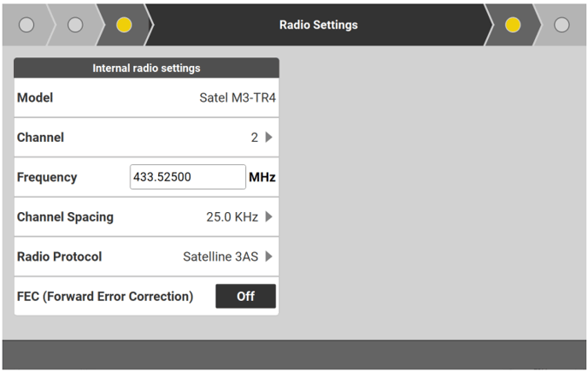Click the Radio Settings title bar
The image size is (588, 372).
point(318,25)
